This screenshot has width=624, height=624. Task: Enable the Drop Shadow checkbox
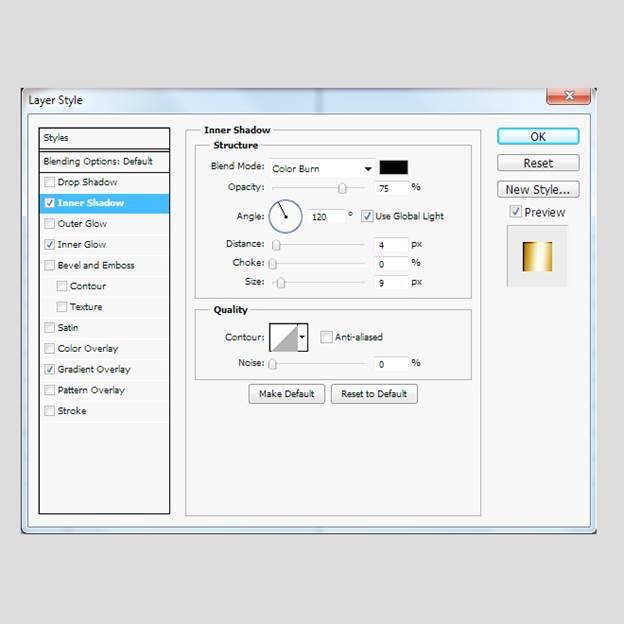[x=50, y=182]
